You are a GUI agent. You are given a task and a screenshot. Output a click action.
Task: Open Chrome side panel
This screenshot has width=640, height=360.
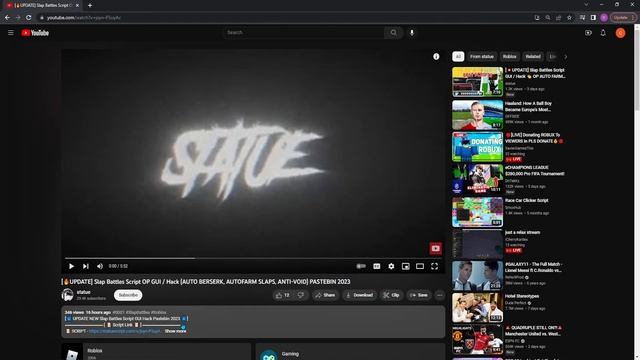(593, 18)
